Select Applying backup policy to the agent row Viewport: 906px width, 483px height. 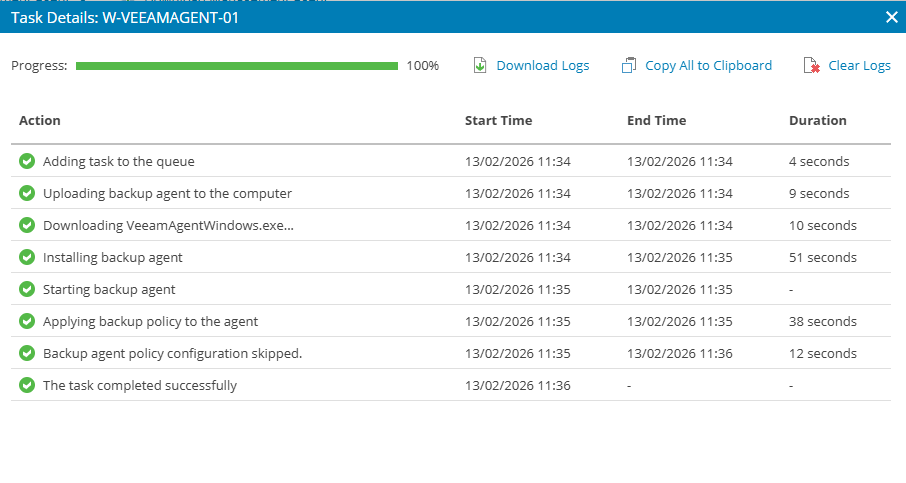pos(150,321)
